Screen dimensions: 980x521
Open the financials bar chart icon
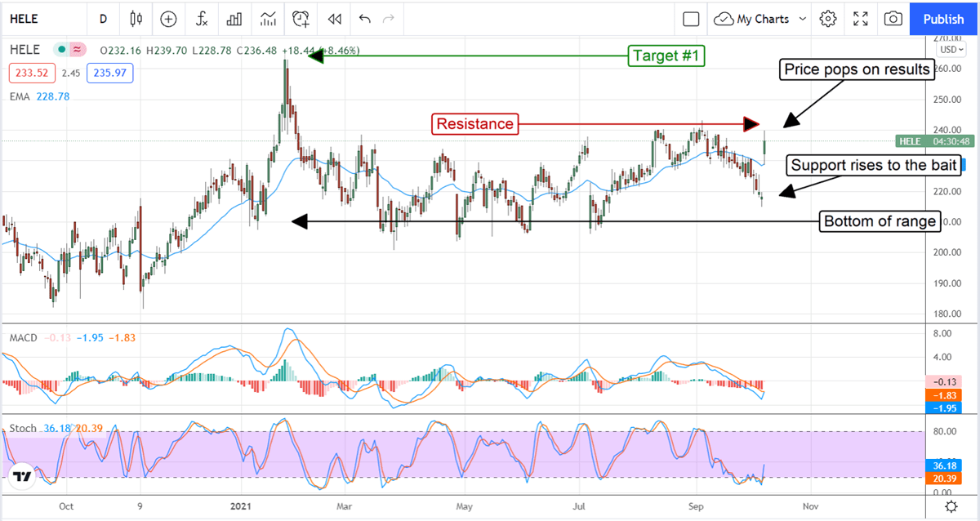pyautogui.click(x=234, y=18)
